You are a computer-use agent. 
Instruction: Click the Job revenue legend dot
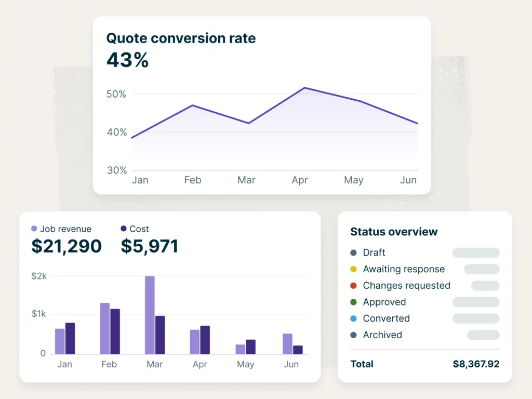tap(34, 229)
